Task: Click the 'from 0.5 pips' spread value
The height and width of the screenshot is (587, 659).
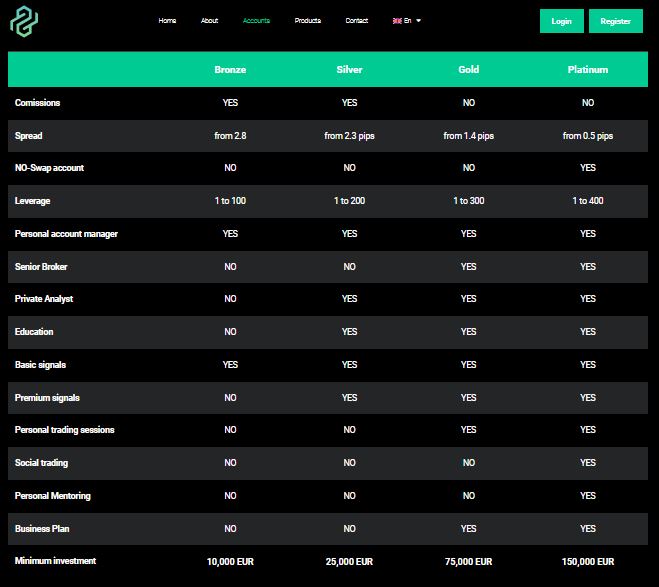Action: click(588, 136)
